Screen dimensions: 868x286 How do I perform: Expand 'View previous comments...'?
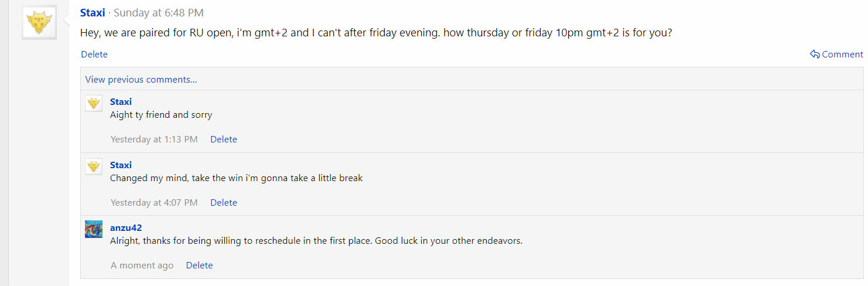click(141, 80)
